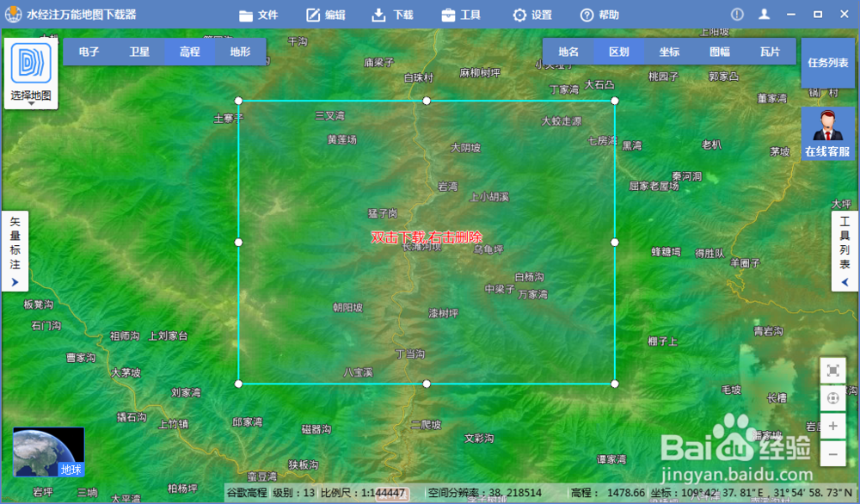The width and height of the screenshot is (860, 504).
Task: Toggle the 图幅 map sheet overlay
Action: click(x=720, y=52)
